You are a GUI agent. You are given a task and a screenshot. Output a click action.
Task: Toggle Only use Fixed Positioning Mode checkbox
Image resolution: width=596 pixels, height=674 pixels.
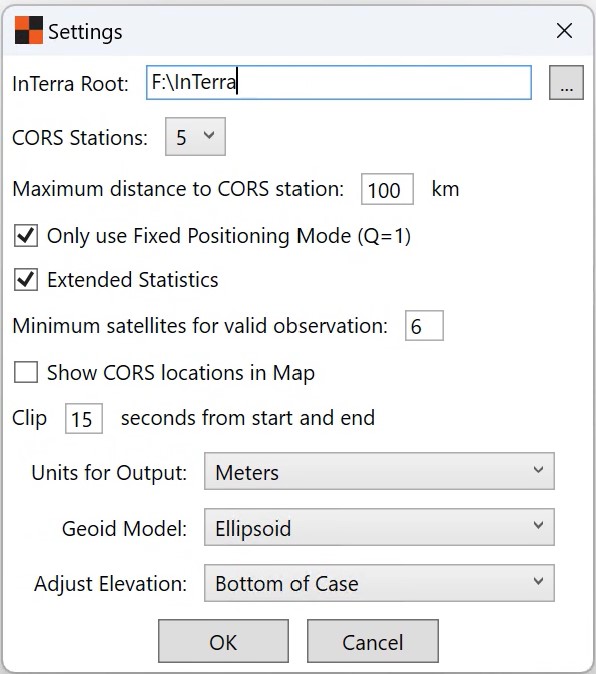tap(26, 236)
